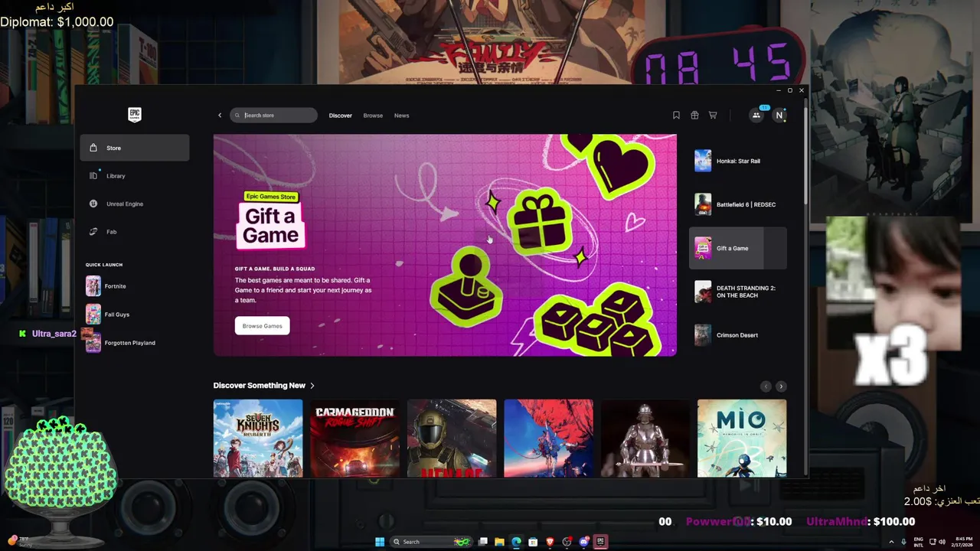Select Honkai: Star Rail in the carousel list
The height and width of the screenshot is (551, 980).
[738, 161]
